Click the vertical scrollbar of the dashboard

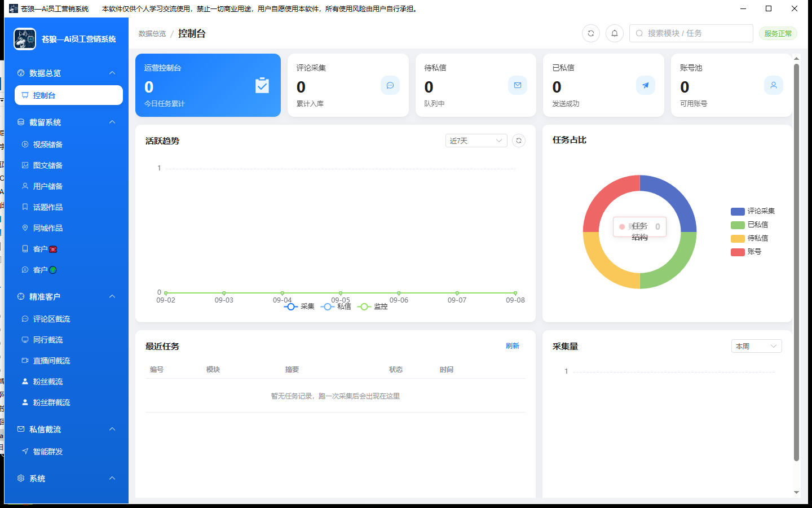click(796, 262)
